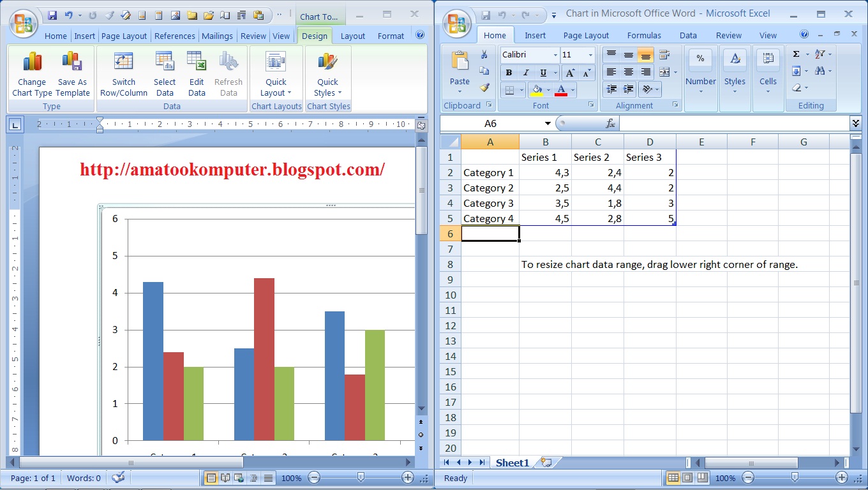This screenshot has width=868, height=490.
Task: Select Sheet1 worksheet tab
Action: coord(513,463)
